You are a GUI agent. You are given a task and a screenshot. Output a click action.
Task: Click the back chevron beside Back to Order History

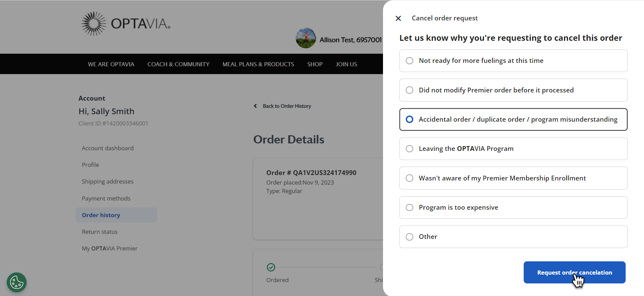click(256, 106)
